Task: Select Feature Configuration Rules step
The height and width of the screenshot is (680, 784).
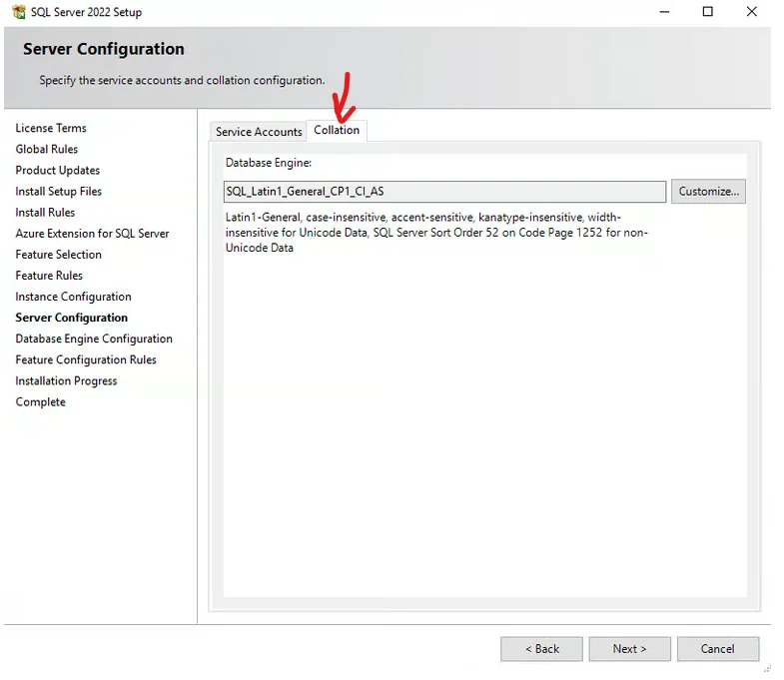Action: coord(86,359)
